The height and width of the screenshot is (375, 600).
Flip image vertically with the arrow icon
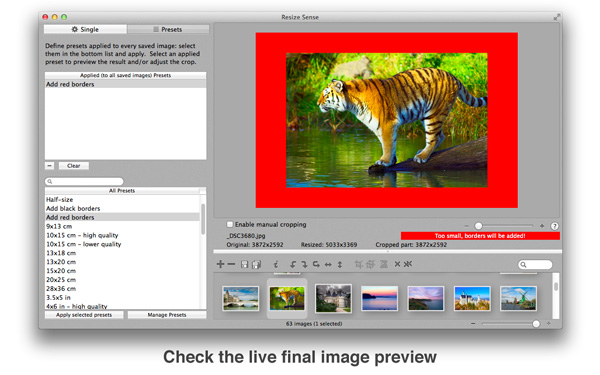(339, 264)
